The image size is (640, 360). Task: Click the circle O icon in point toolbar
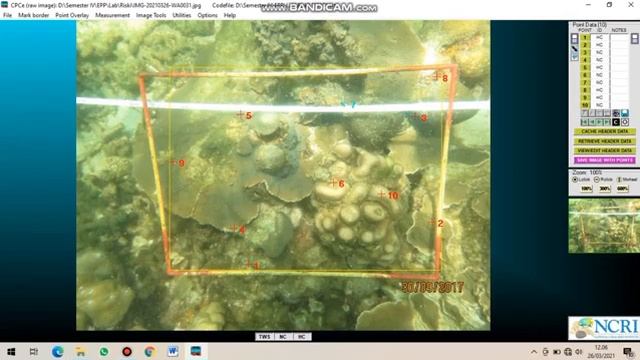click(x=625, y=122)
